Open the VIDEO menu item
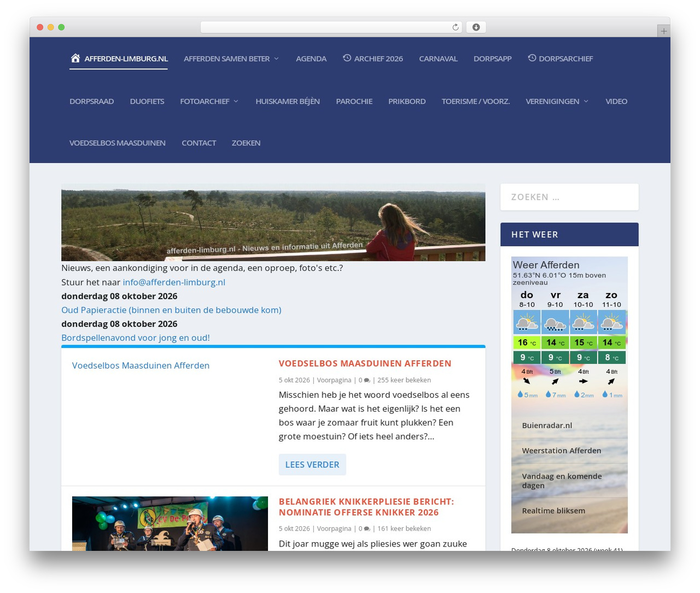The height and width of the screenshot is (593, 700). [616, 101]
